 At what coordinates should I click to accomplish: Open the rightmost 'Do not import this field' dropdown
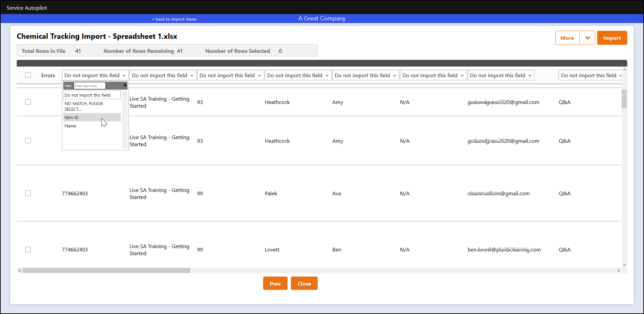(591, 75)
